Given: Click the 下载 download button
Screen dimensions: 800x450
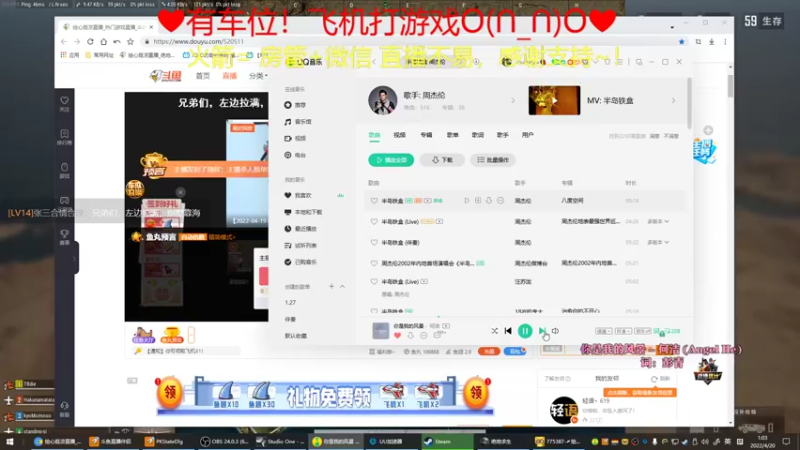Looking at the screenshot, I should click(442, 160).
